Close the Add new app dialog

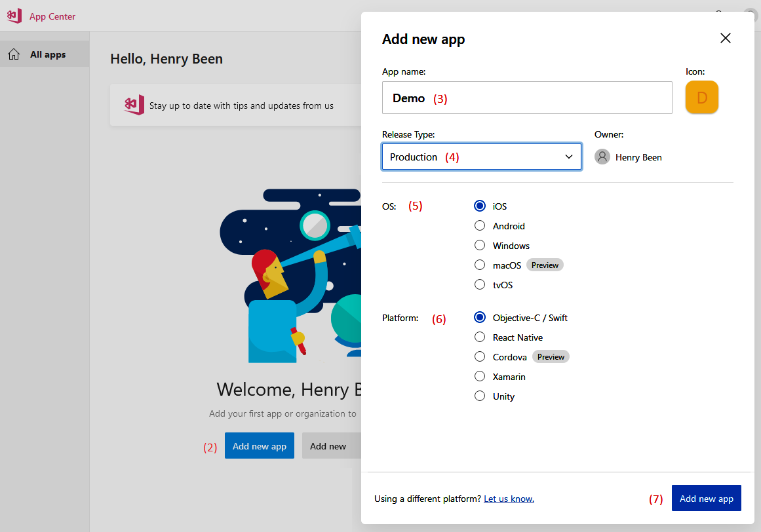point(725,38)
